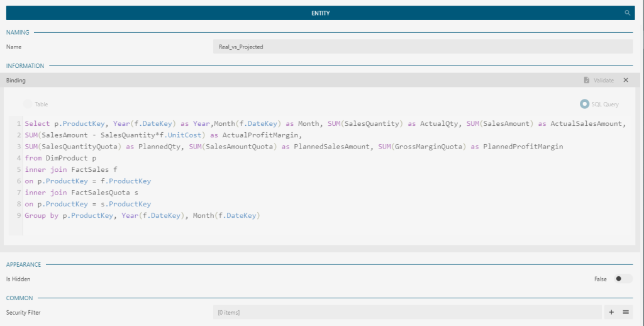Collapse the INFORMATION section header
644x326 pixels.
pyautogui.click(x=25, y=66)
